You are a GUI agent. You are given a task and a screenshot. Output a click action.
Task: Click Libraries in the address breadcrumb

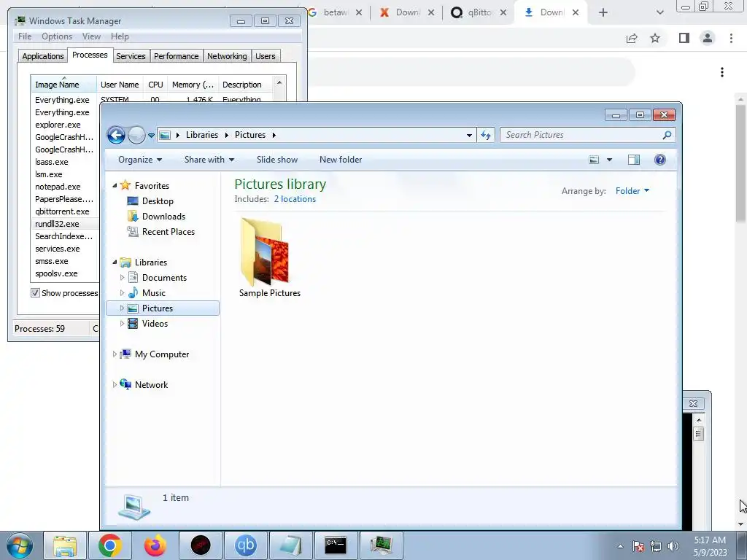[x=202, y=135]
